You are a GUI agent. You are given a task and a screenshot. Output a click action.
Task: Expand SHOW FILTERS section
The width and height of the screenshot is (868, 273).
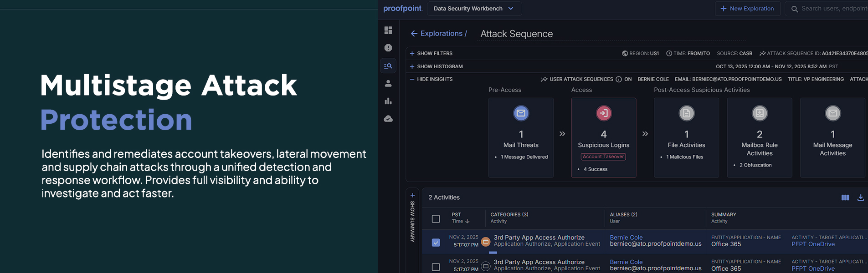pyautogui.click(x=431, y=53)
